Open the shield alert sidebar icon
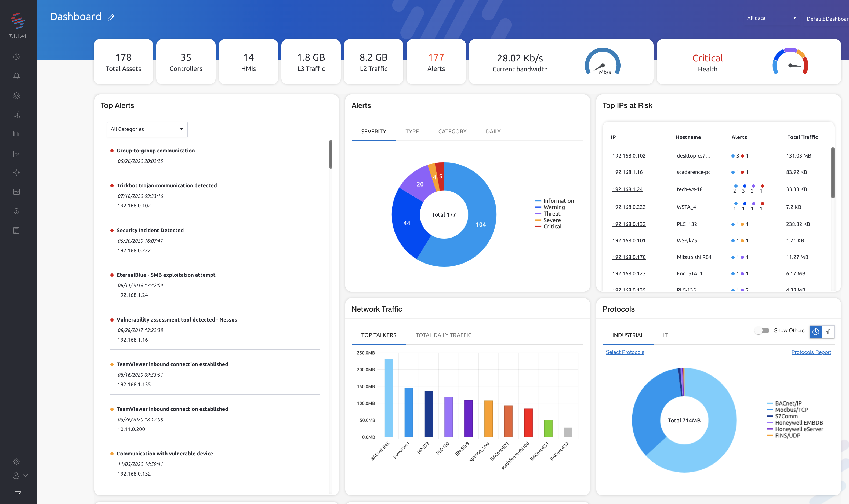Image resolution: width=849 pixels, height=504 pixels. [16, 211]
